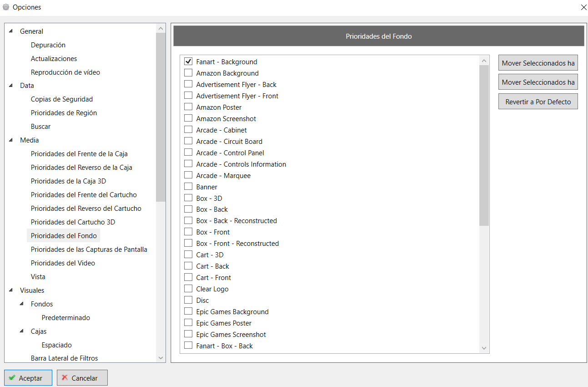This screenshot has height=387, width=588.
Task: Select Epic Games Screenshot entry text
Action: point(231,334)
